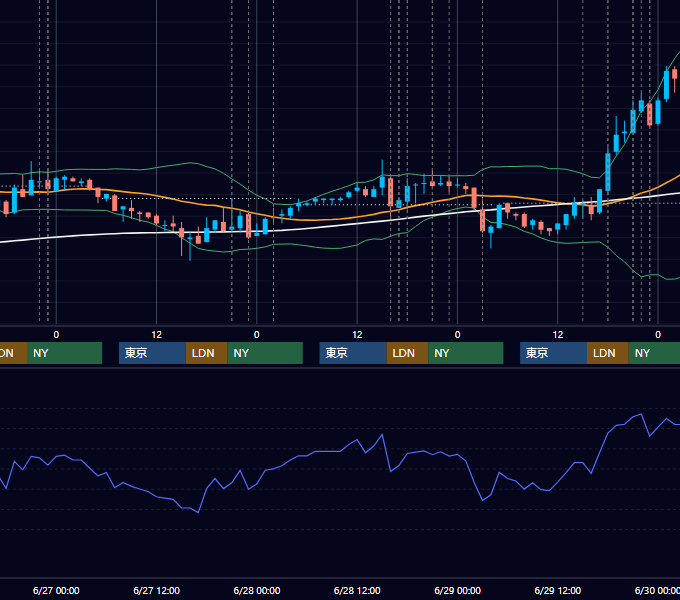Viewport: 680px width, 600px height.
Task: Click the 6/29 12:00 date label
Action: coord(558,590)
